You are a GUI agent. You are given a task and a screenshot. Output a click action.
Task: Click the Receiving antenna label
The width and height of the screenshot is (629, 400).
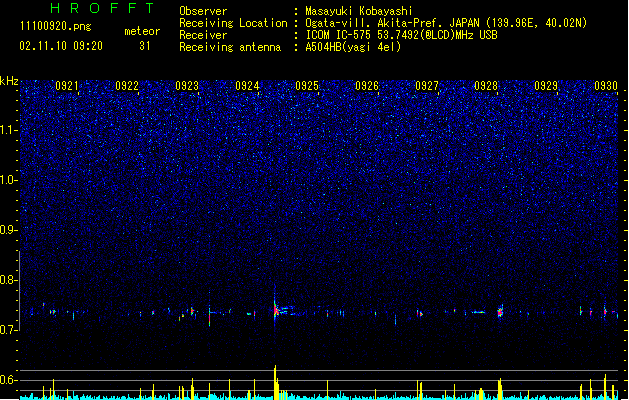tap(230, 47)
